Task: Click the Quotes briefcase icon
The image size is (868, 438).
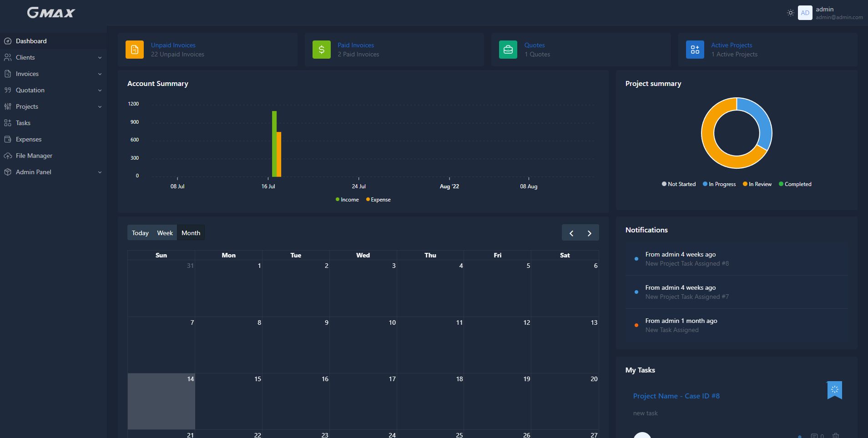Action: [x=508, y=50]
